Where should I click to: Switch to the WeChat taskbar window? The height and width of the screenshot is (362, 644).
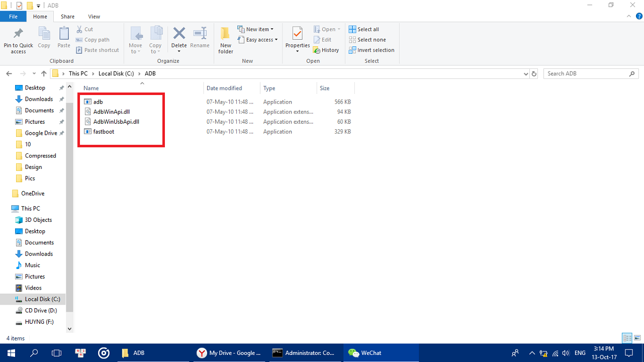381,353
